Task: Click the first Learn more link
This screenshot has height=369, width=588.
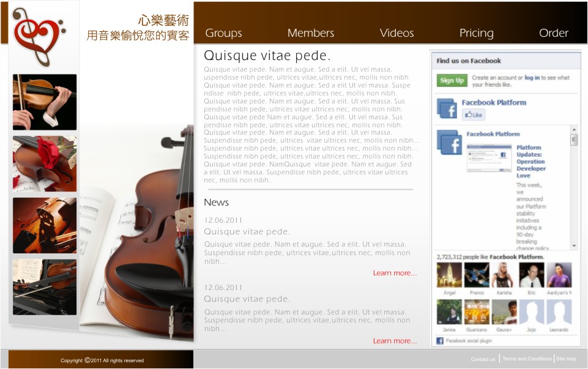Action: tap(395, 273)
